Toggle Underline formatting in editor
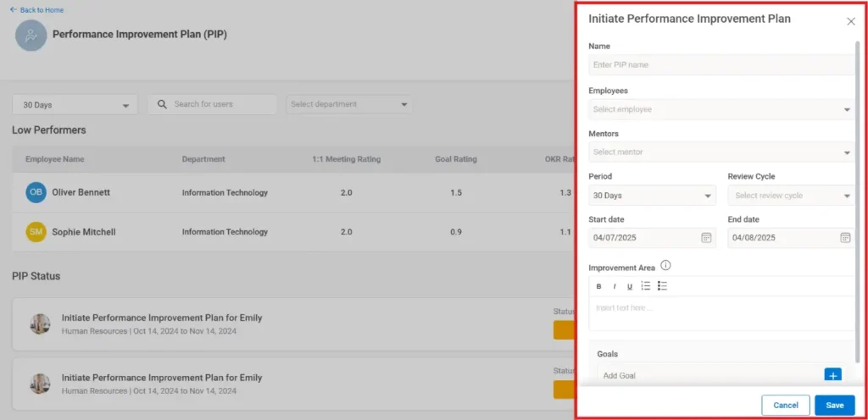The width and height of the screenshot is (868, 420). click(x=630, y=286)
